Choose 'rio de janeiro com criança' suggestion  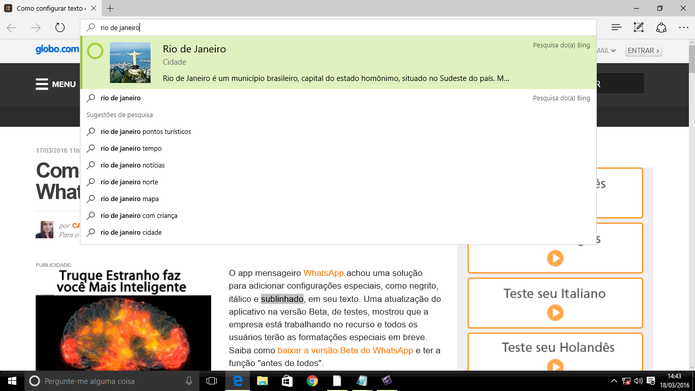tap(338, 216)
